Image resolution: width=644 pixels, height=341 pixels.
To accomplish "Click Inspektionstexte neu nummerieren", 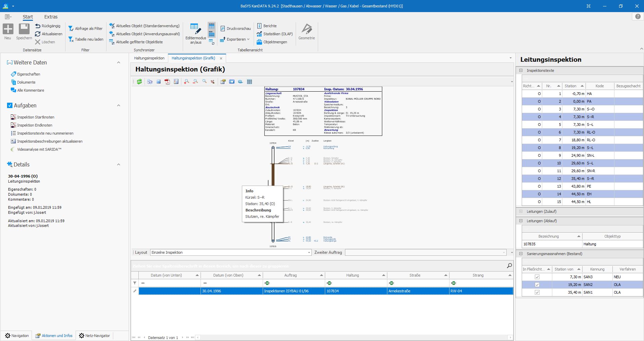I will coord(45,133).
